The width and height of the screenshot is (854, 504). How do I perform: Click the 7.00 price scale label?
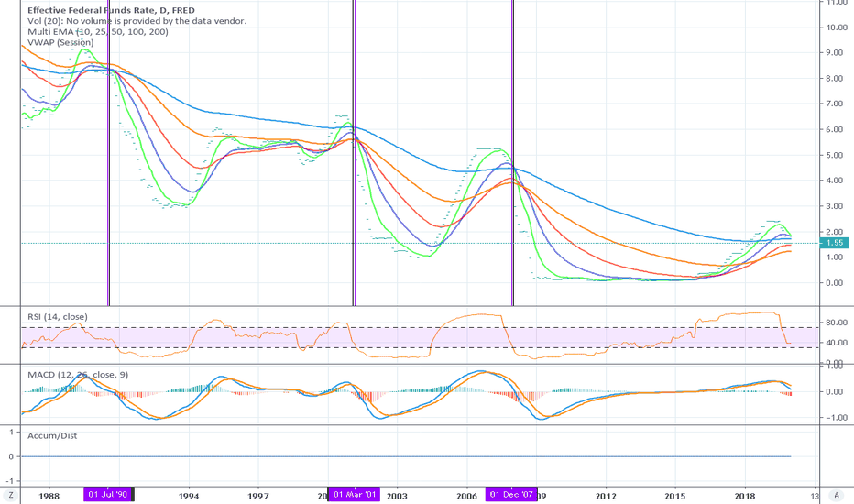coord(835,104)
